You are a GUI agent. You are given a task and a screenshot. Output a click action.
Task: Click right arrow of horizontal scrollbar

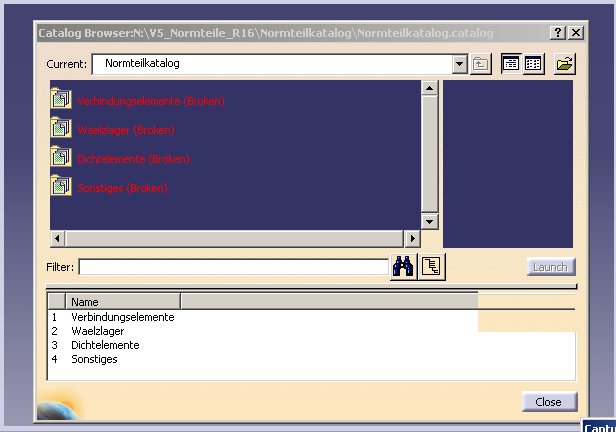pyautogui.click(x=412, y=238)
